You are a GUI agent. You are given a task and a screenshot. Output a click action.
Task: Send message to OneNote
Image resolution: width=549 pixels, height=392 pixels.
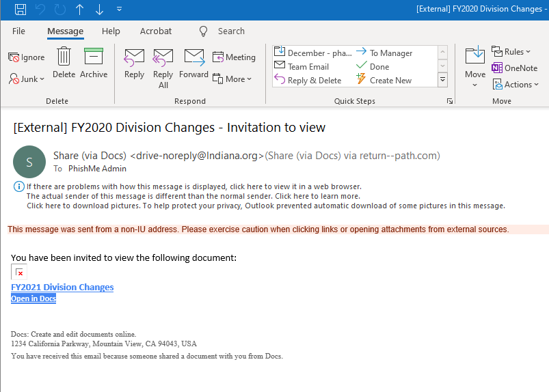[x=514, y=68]
